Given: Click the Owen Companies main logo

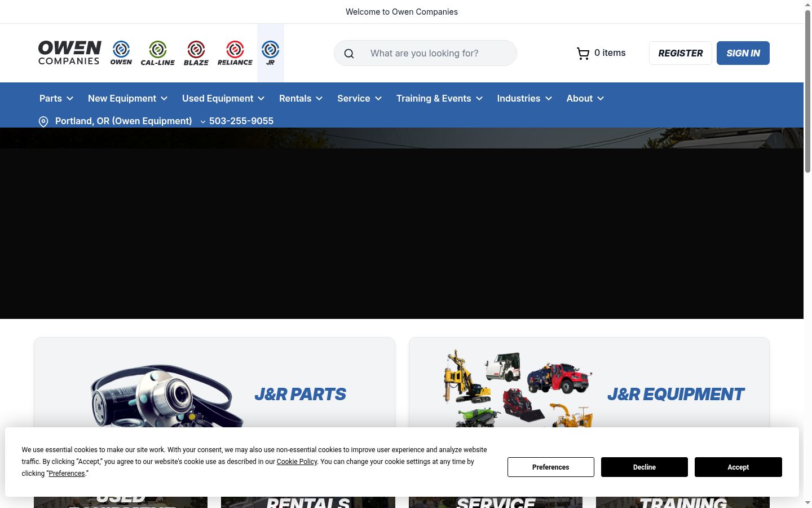Looking at the screenshot, I should pyautogui.click(x=70, y=53).
